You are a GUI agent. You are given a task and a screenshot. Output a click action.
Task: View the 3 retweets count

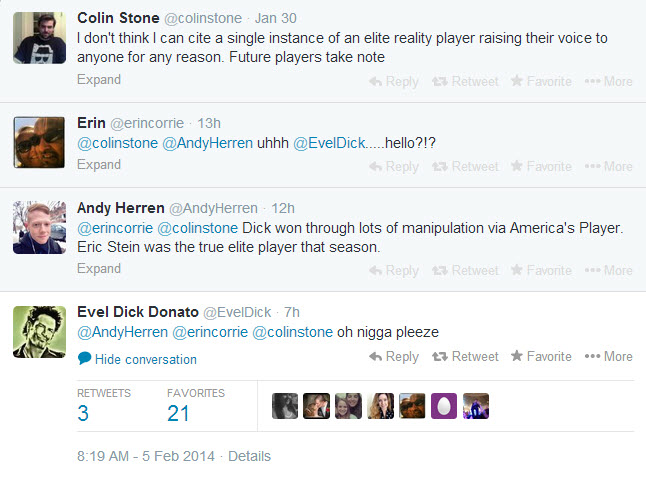coord(84,413)
